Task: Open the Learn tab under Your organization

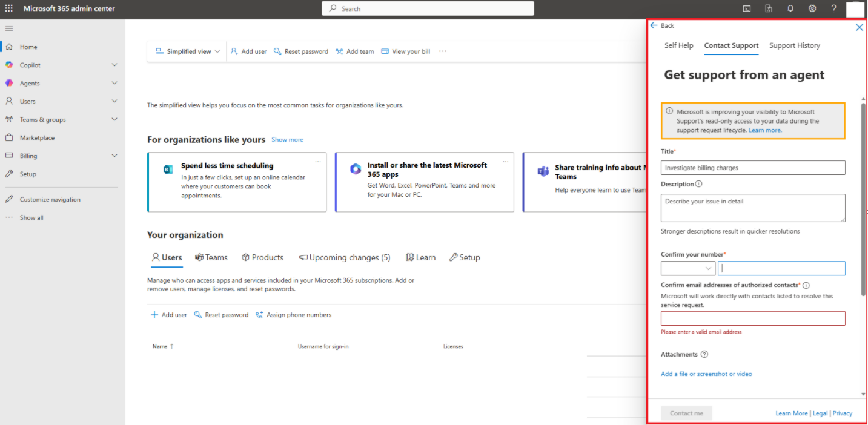Action: (x=420, y=257)
